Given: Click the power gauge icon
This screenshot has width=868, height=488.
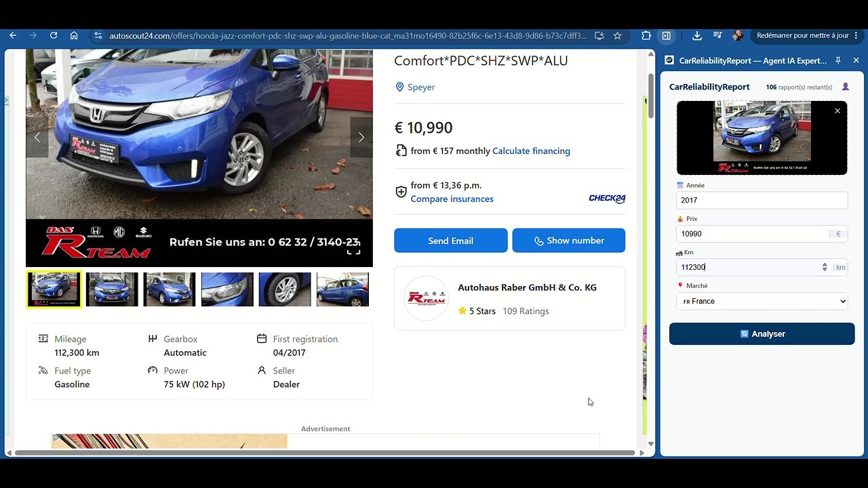Looking at the screenshot, I should click(153, 371).
